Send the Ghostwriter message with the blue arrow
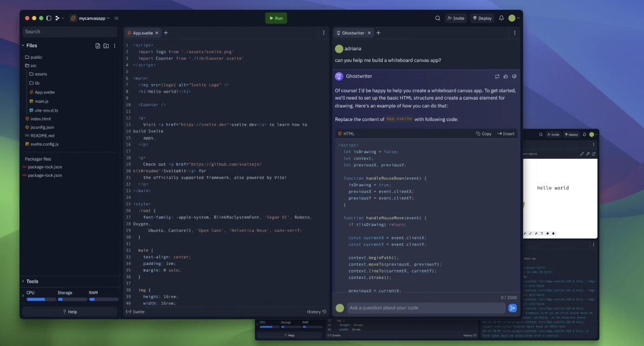The height and width of the screenshot is (346, 644). [x=512, y=308]
